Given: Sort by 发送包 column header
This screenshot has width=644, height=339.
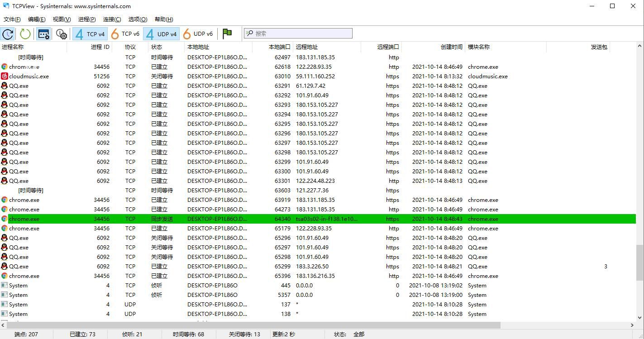Looking at the screenshot, I should 578,47.
